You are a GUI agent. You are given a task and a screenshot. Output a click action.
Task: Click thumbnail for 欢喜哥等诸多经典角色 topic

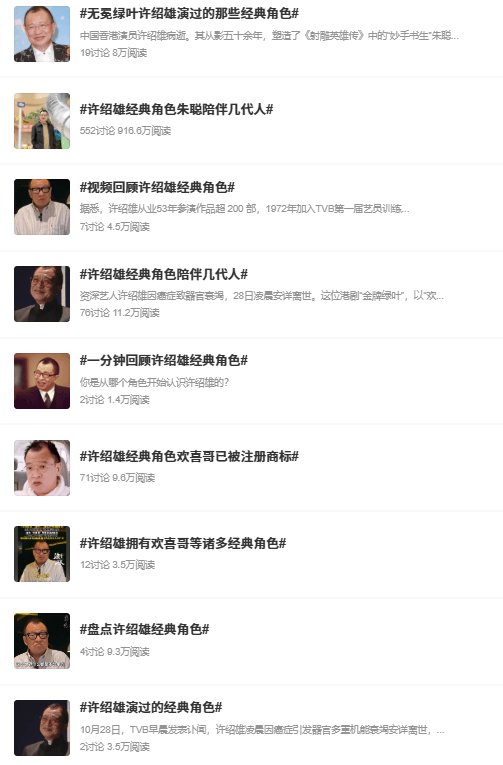tap(42, 554)
